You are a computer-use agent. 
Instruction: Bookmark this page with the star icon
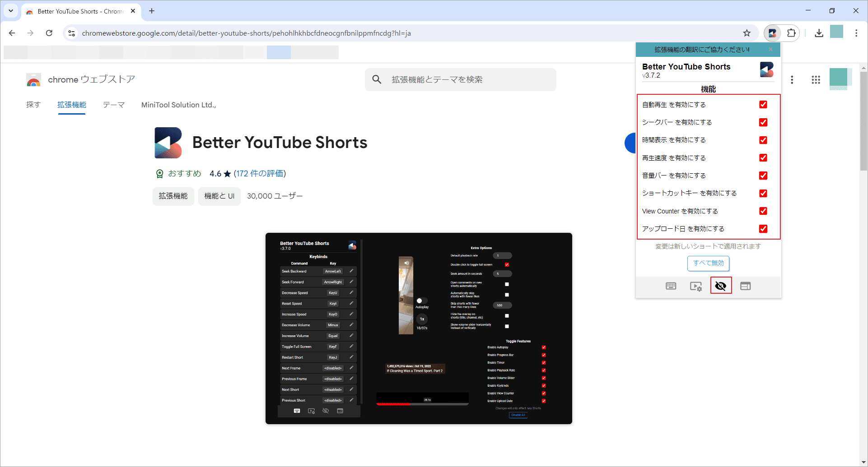coord(747,33)
